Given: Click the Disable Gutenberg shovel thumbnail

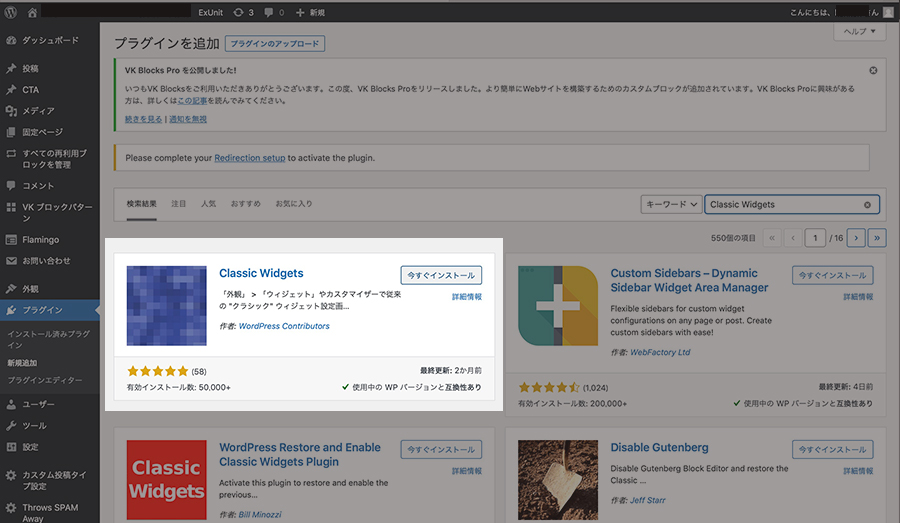Looking at the screenshot, I should click(x=558, y=480).
